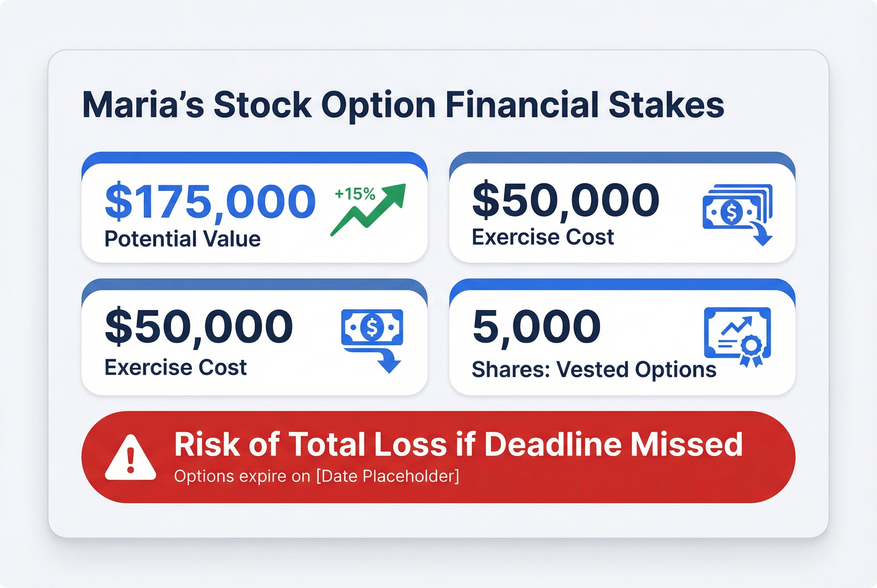Click the +15% growth indicator

pos(355,194)
